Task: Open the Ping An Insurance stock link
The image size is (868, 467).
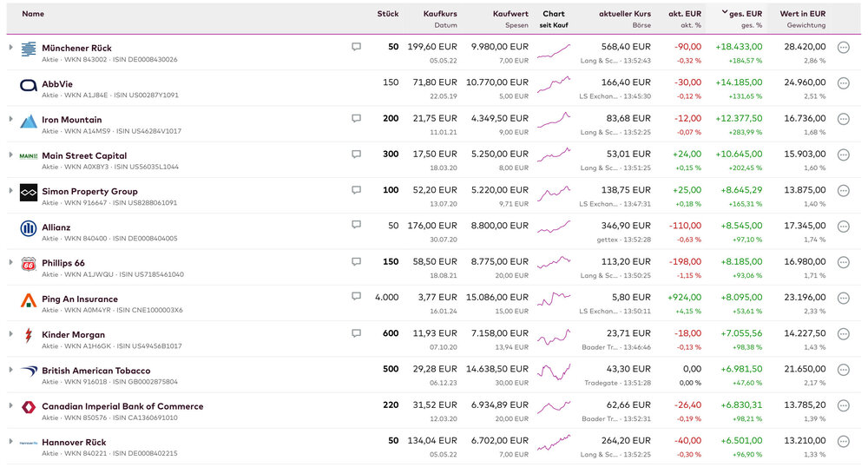Action: pos(80,299)
